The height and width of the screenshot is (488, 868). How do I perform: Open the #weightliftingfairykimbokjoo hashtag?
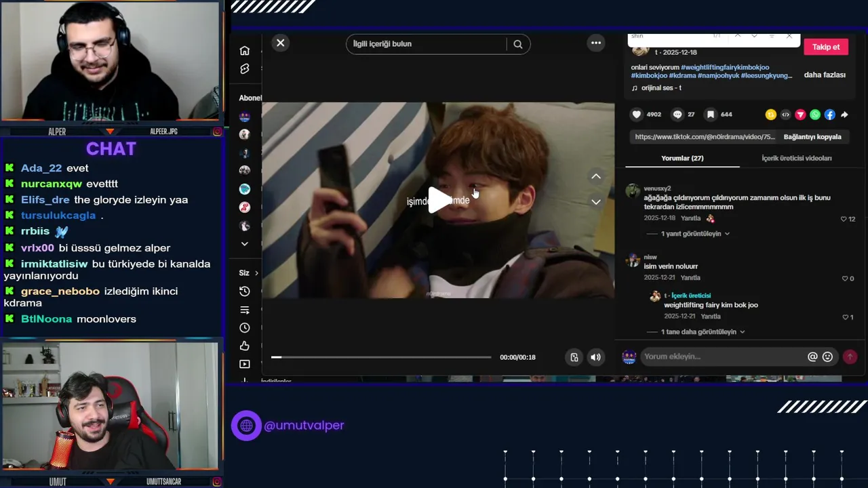[x=725, y=68]
